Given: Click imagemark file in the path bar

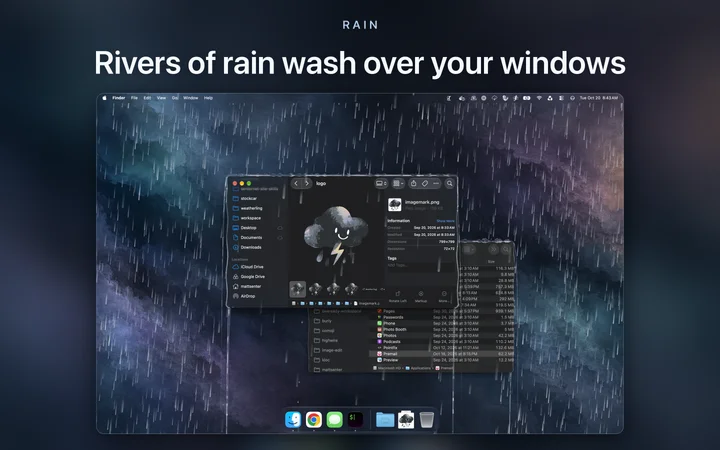Looking at the screenshot, I should tap(367, 304).
